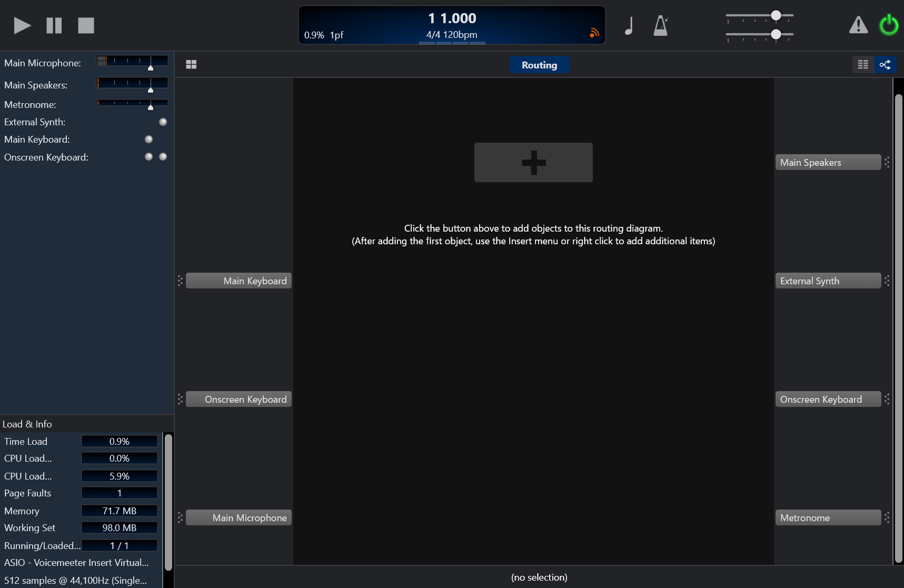Select the routing diagram view icon
This screenshot has height=588, width=904.
coord(885,64)
